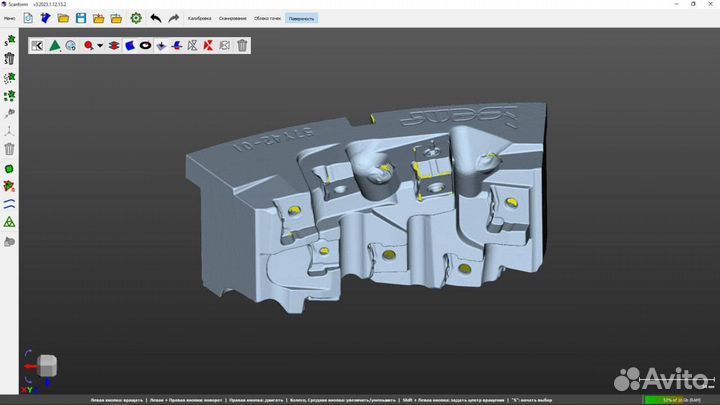Click the blue and red plane cut icon

click(x=177, y=45)
